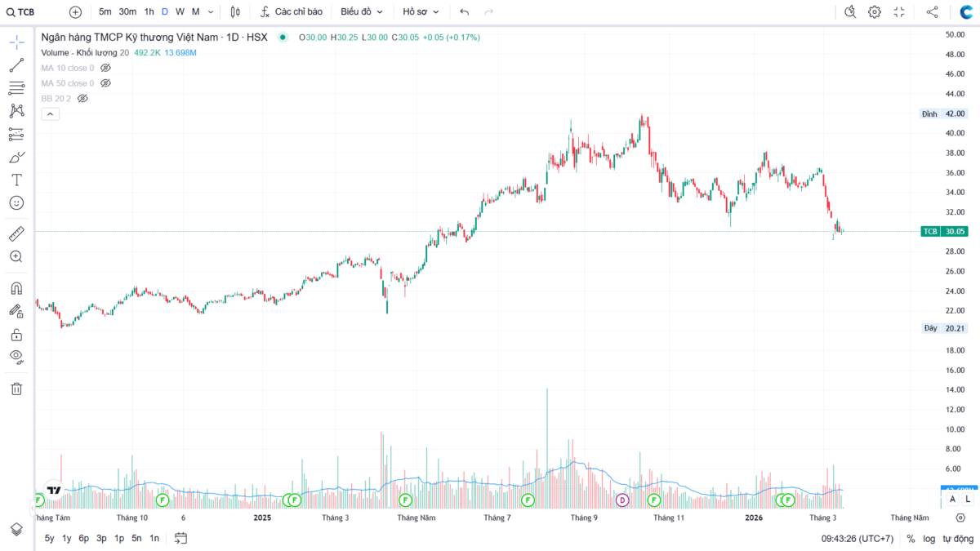The height and width of the screenshot is (551, 980).
Task: Select the trend line tool
Action: [16, 66]
